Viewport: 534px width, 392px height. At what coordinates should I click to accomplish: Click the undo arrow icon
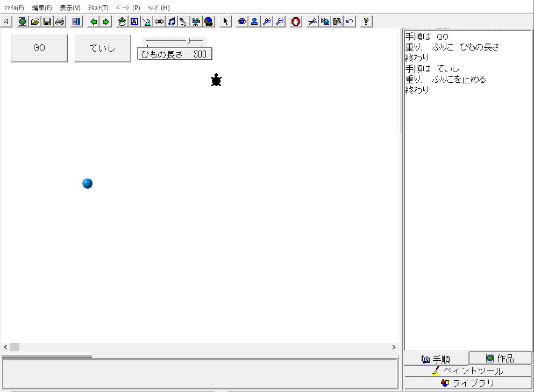click(x=350, y=22)
